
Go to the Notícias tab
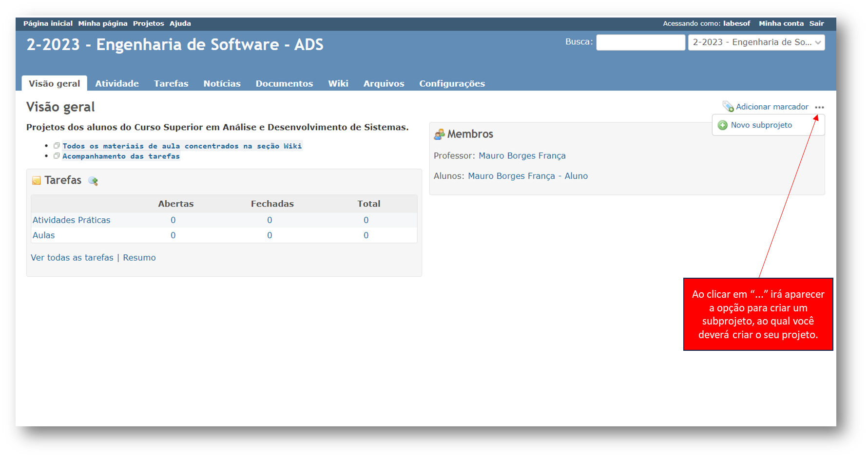pyautogui.click(x=222, y=83)
